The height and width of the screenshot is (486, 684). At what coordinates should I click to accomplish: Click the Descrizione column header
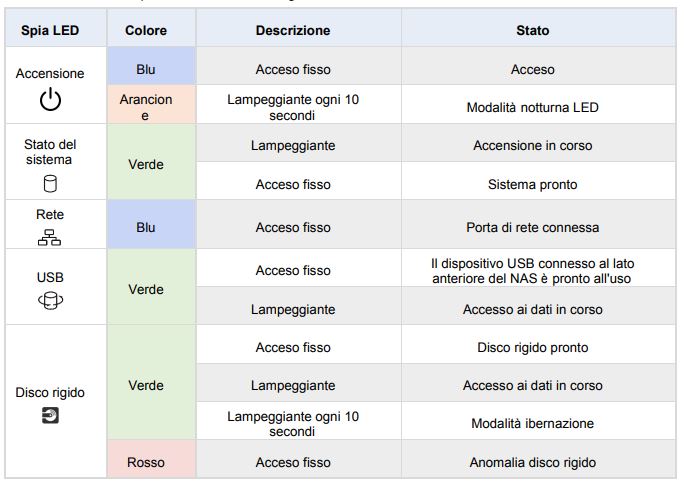292,31
